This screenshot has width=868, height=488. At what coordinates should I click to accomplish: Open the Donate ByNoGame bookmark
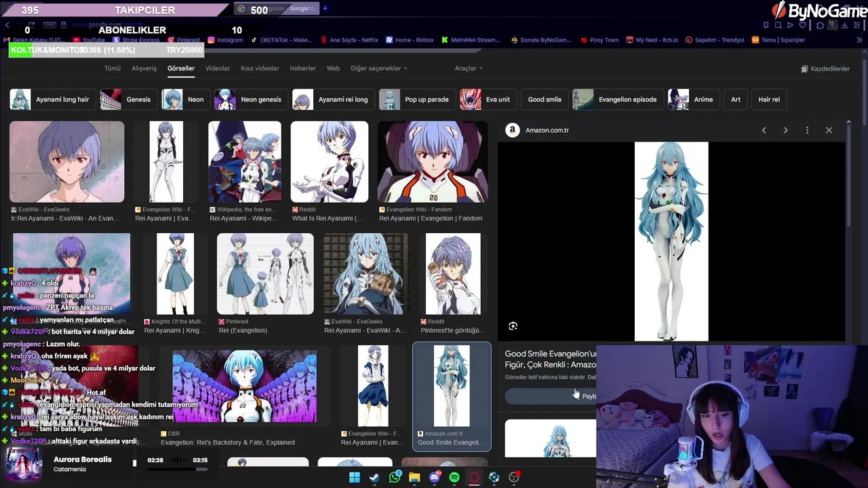[x=540, y=40]
